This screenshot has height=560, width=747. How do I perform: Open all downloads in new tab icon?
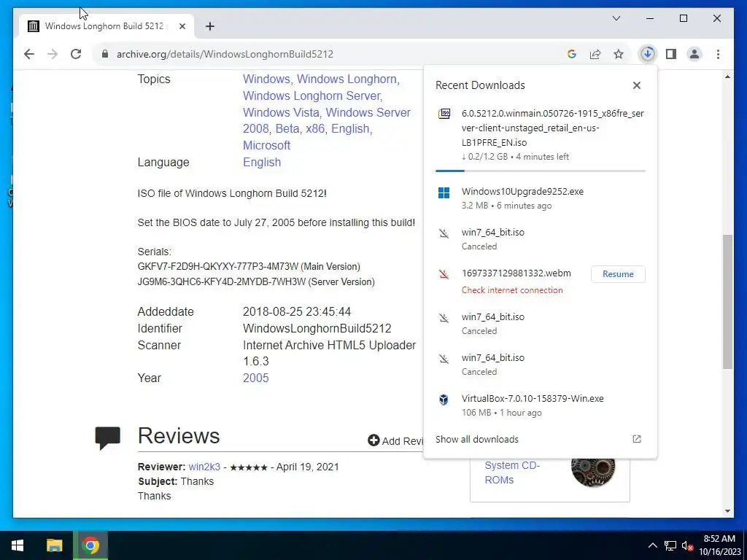coord(636,439)
